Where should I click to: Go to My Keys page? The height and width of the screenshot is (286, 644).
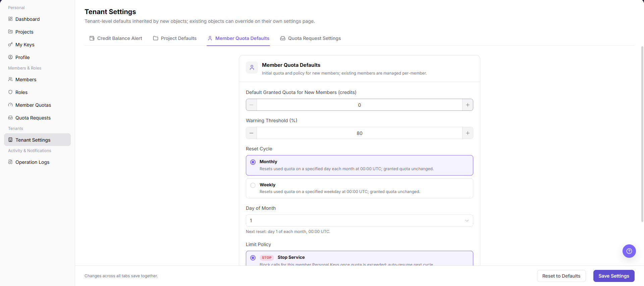[x=37, y=45]
